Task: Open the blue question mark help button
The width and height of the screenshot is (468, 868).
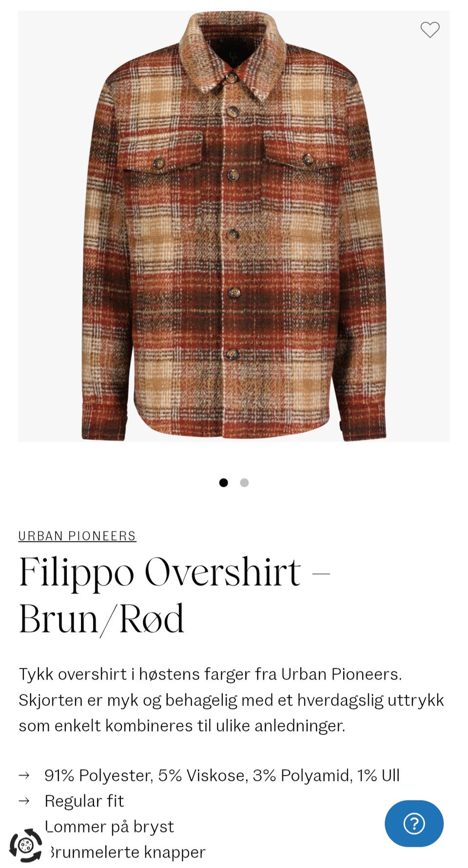Action: pyautogui.click(x=414, y=823)
